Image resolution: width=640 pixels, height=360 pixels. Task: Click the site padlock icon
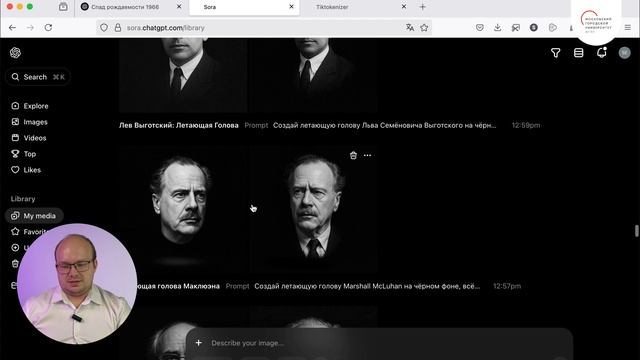point(118,27)
